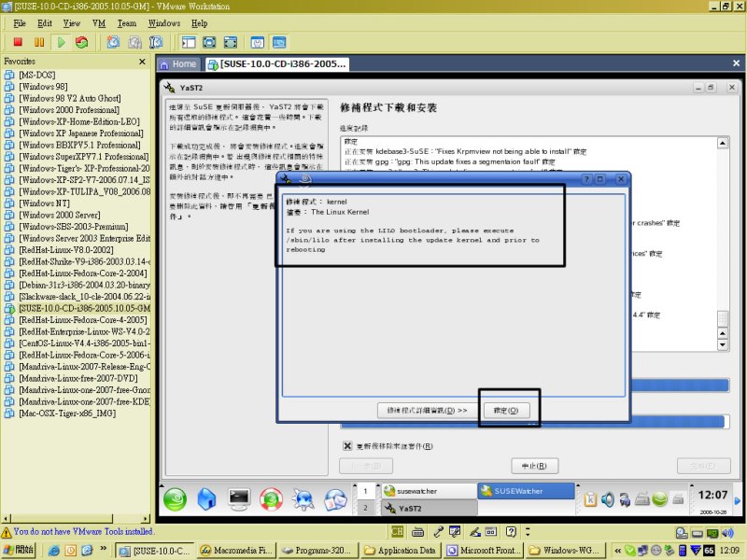This screenshot has height=560, width=747.
Task: Abort the update with 中止(R) button
Action: [x=534, y=466]
